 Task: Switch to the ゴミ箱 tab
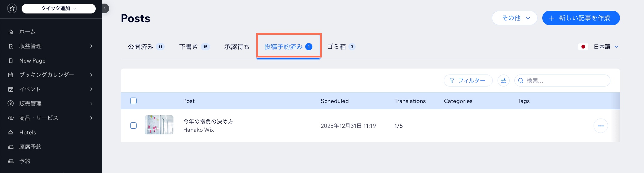(x=341, y=47)
